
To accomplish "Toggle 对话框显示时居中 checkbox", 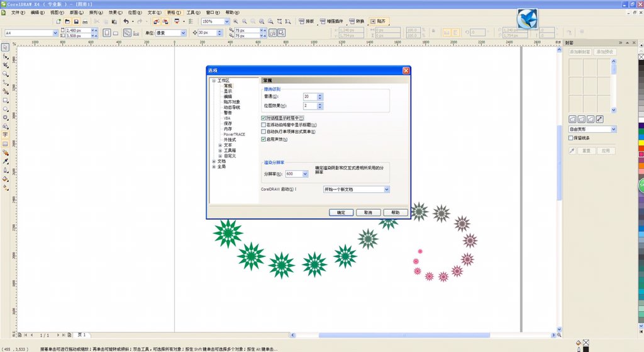I will (x=264, y=118).
